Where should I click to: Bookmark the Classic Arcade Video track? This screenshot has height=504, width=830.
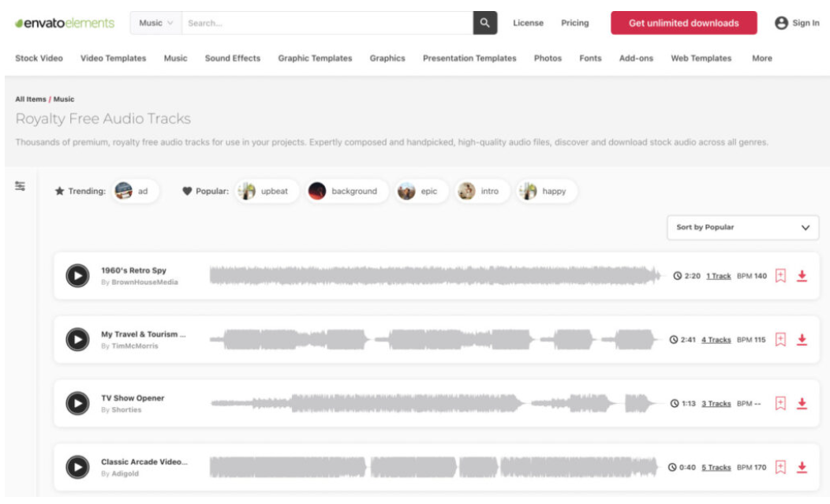click(780, 467)
